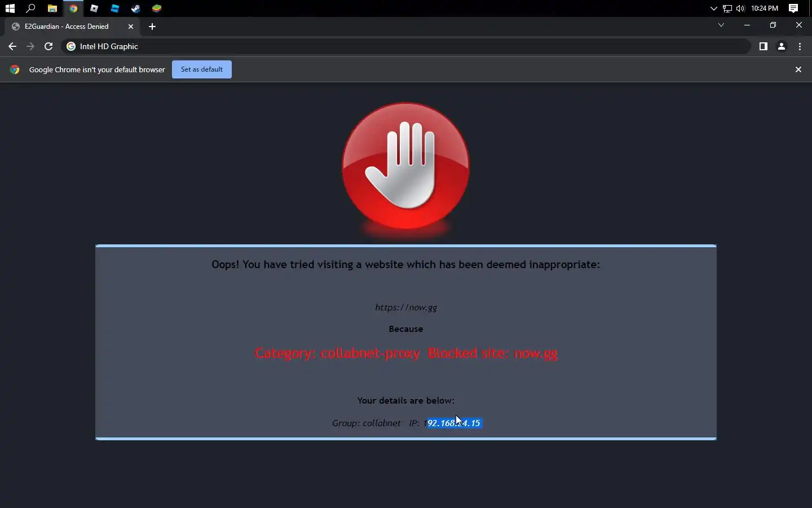Image resolution: width=812 pixels, height=508 pixels.
Task: Open the taskbar search magnifier
Action: pyautogui.click(x=31, y=8)
